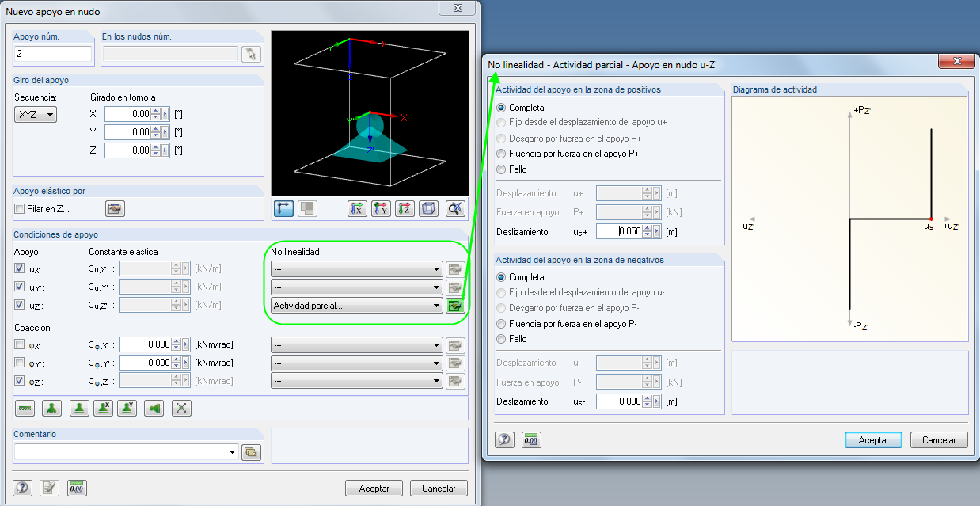Disable the uX' support checkbox
This screenshot has height=506, width=980.
(19, 268)
